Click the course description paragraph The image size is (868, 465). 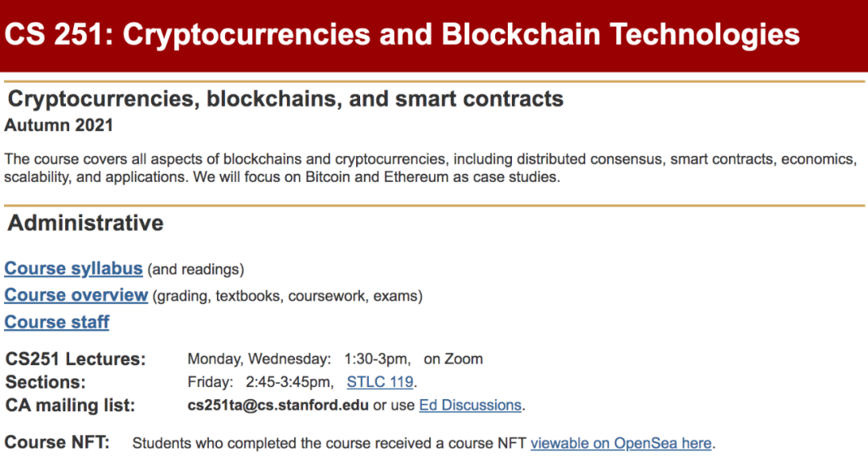tap(431, 168)
